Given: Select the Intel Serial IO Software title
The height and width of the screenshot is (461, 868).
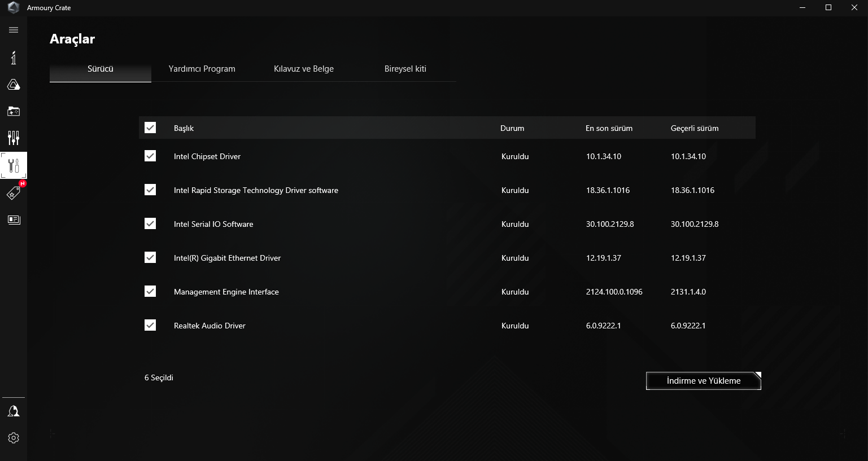Looking at the screenshot, I should 213,224.
